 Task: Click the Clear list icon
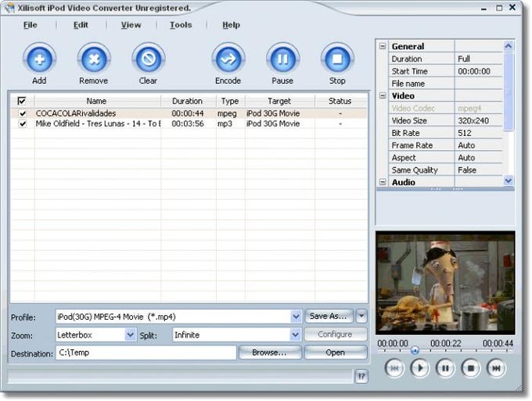pyautogui.click(x=149, y=59)
